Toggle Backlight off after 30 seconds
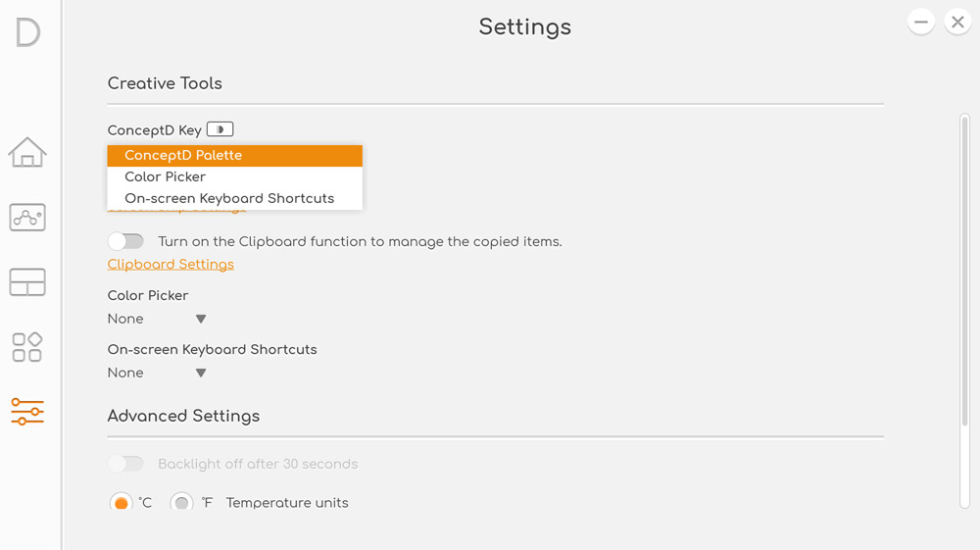The width and height of the screenshot is (980, 550). tap(125, 464)
